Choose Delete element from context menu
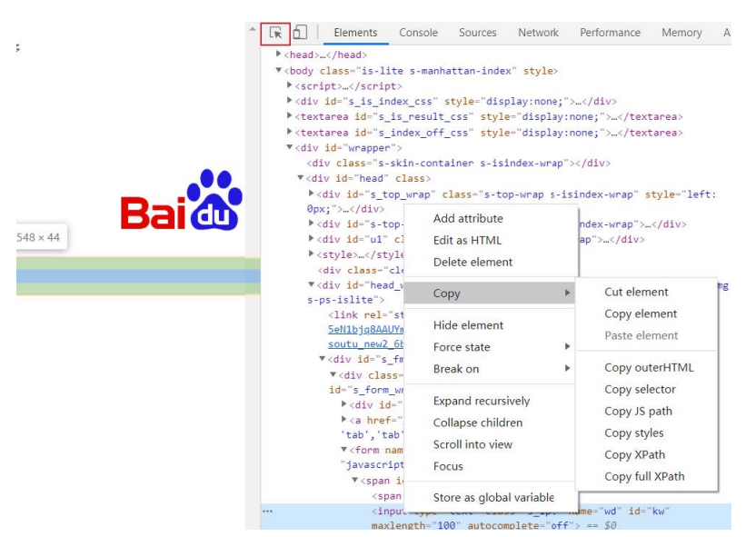756x537 pixels. coord(472,262)
